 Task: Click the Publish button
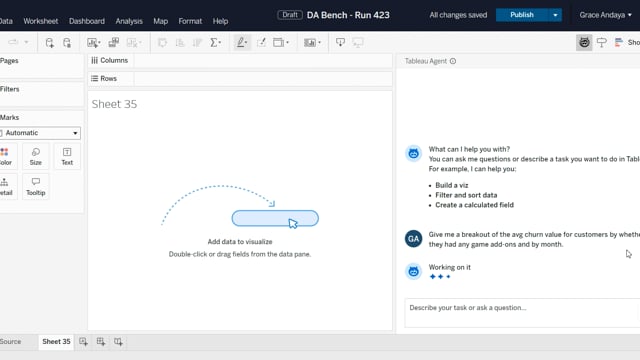(x=522, y=15)
